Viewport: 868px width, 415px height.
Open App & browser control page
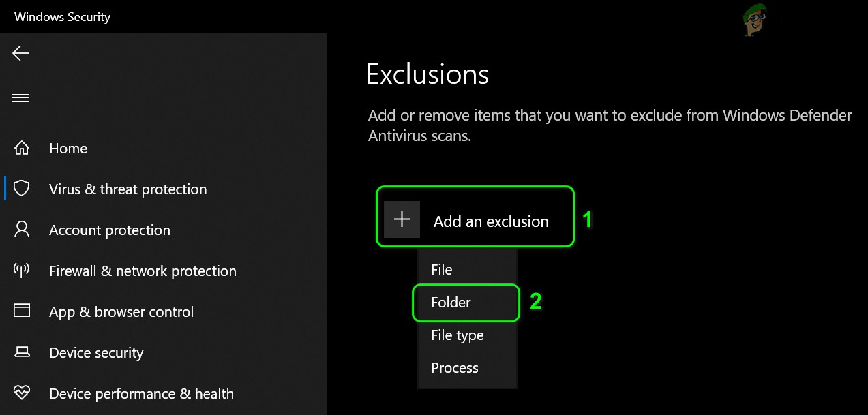(121, 312)
